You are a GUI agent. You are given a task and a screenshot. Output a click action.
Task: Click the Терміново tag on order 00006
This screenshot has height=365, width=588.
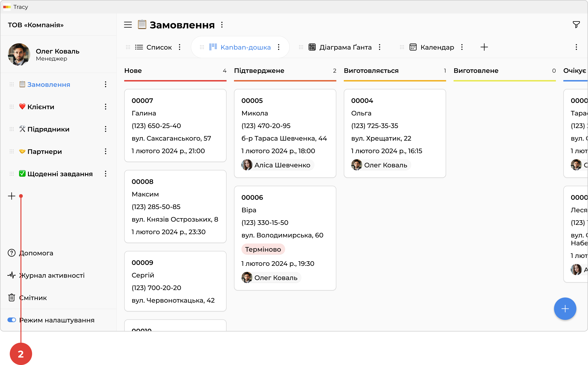[x=263, y=249]
